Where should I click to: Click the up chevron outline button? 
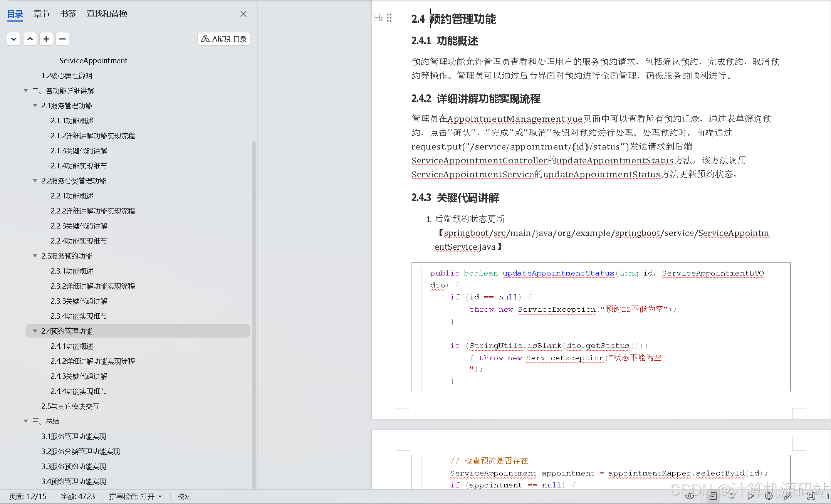[x=30, y=39]
